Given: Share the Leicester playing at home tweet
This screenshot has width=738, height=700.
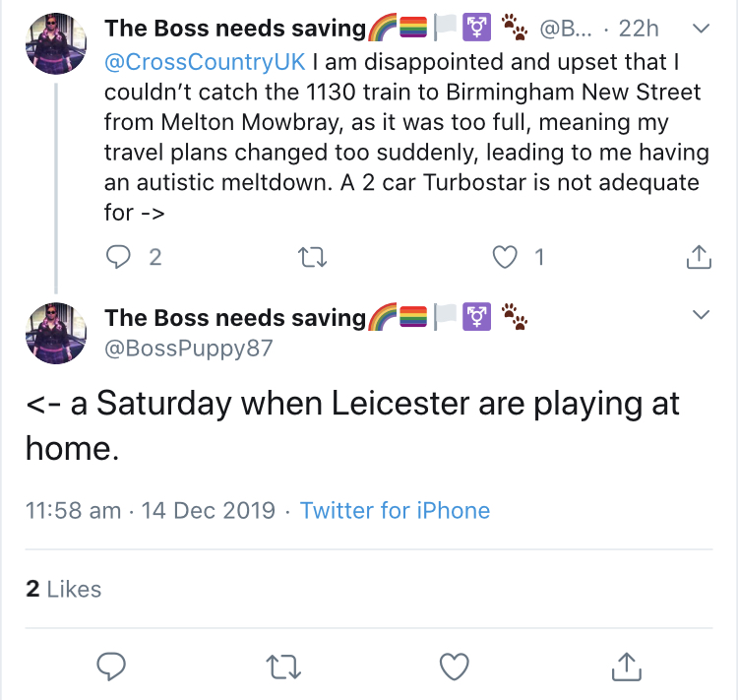Looking at the screenshot, I should (626, 667).
